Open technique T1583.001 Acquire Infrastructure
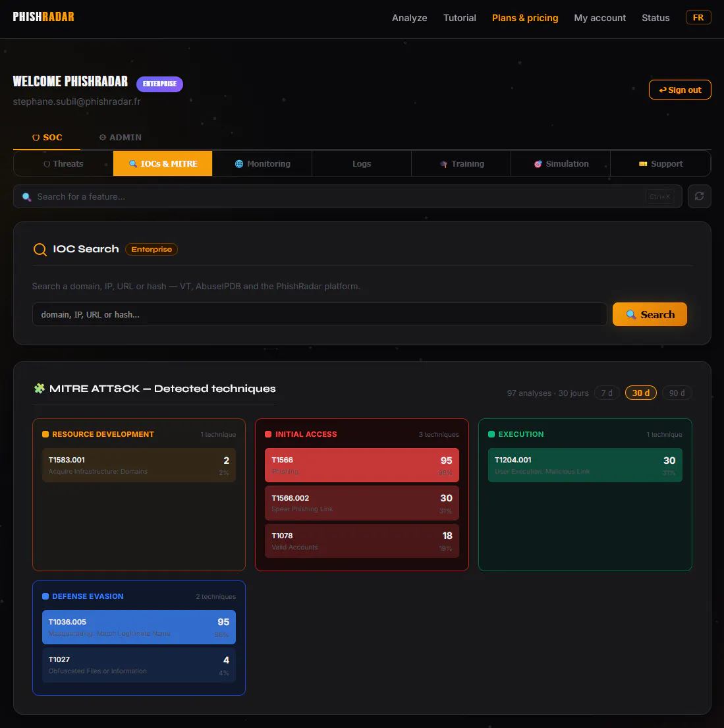Image resolution: width=724 pixels, height=728 pixels. tap(139, 465)
